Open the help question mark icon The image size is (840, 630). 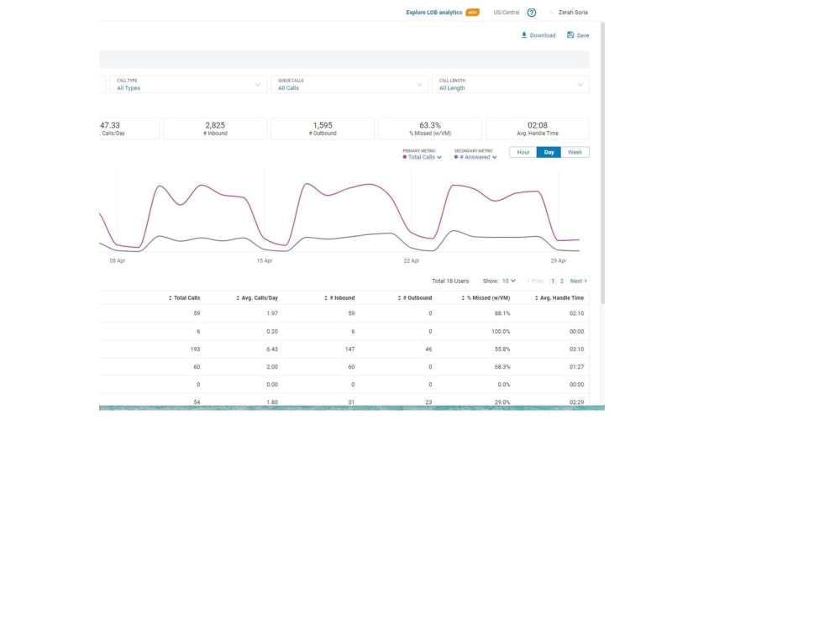(x=532, y=13)
